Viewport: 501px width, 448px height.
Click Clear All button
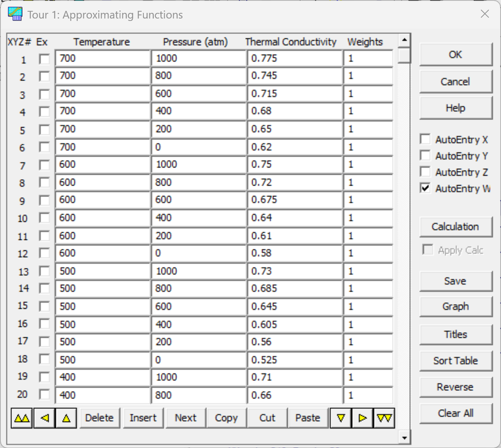tap(455, 413)
